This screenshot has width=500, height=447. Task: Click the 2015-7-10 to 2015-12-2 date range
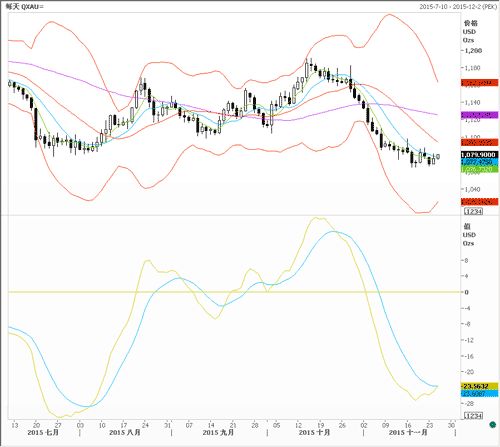(x=458, y=6)
